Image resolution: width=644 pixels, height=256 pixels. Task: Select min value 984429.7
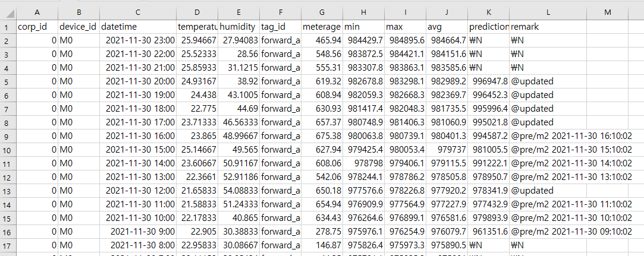click(x=363, y=40)
